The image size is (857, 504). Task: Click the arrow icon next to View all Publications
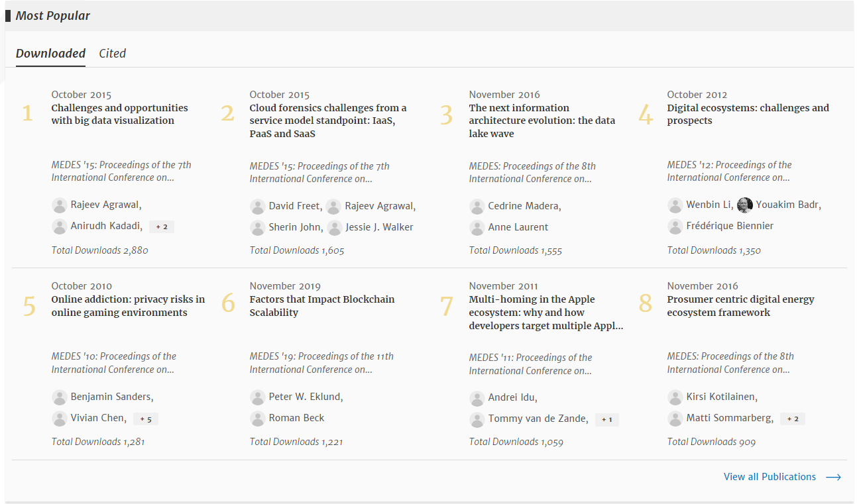(x=833, y=477)
